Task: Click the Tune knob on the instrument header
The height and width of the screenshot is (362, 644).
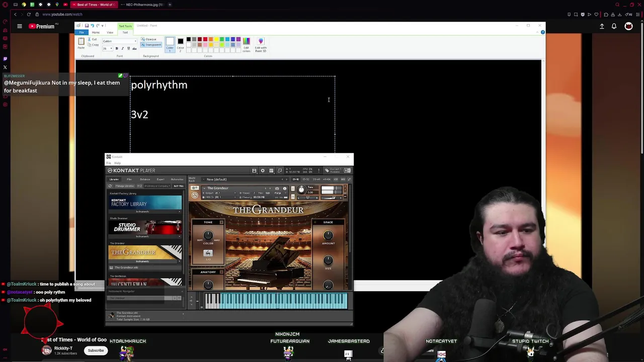Action: (301, 190)
